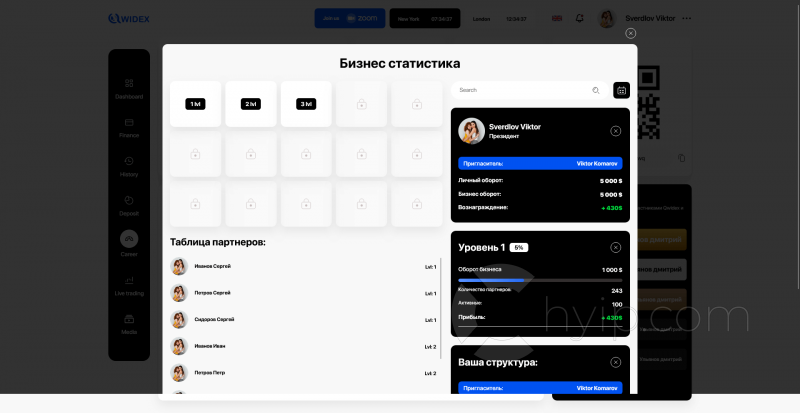800x413 pixels.
Task: Click the Бизнес оборот 5 000 $ value
Action: pyautogui.click(x=611, y=195)
